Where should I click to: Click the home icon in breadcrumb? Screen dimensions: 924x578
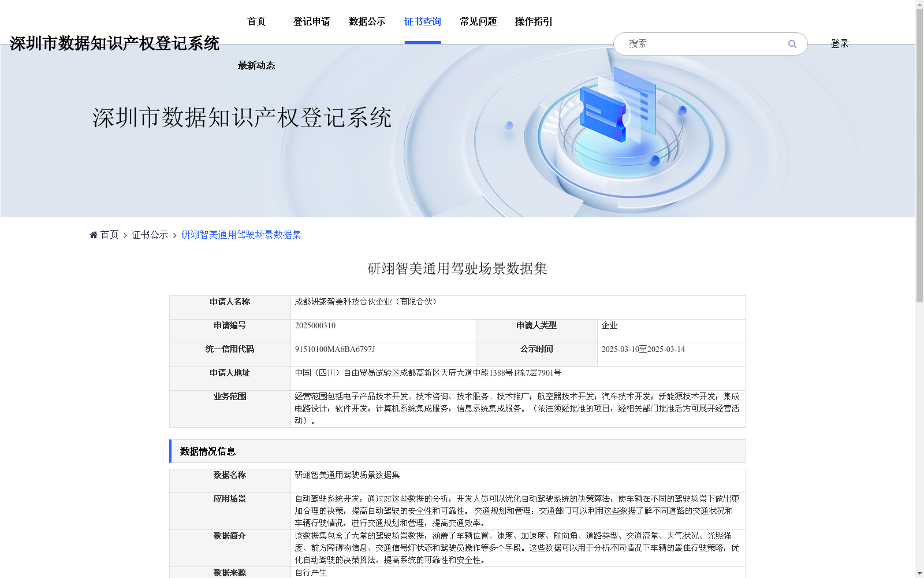94,235
